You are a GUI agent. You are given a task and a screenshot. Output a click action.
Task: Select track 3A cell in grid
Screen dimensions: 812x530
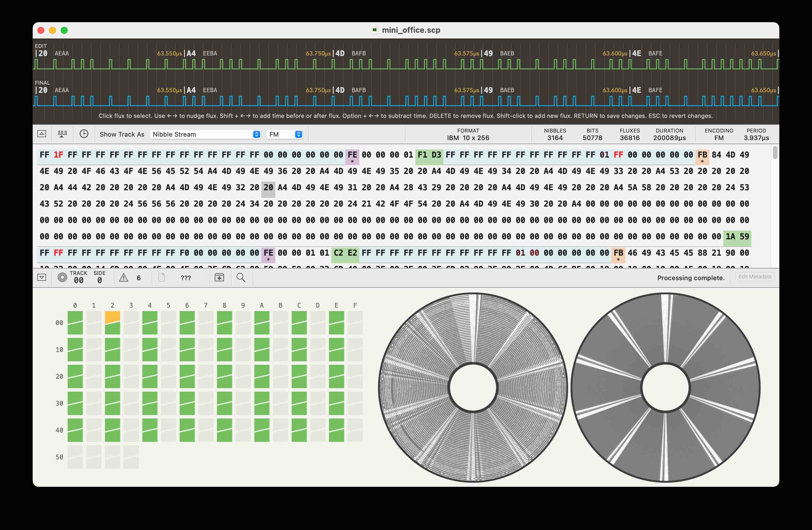click(x=262, y=403)
